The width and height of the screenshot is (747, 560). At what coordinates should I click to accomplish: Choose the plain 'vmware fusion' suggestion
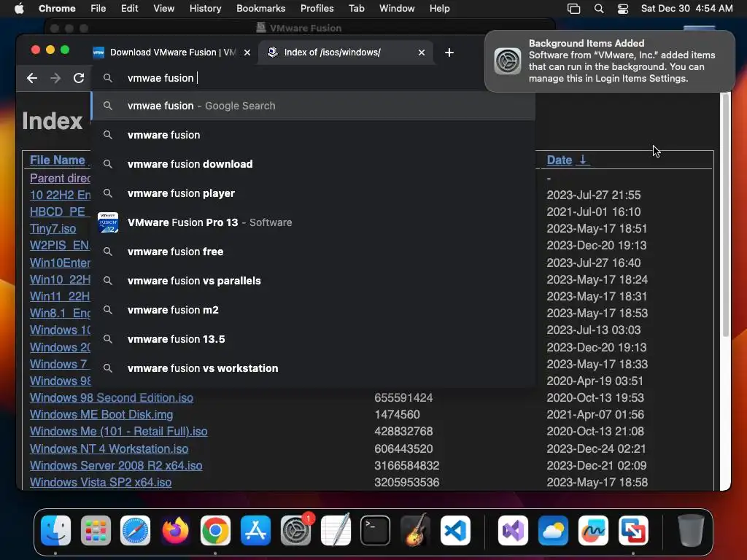[x=314, y=135]
